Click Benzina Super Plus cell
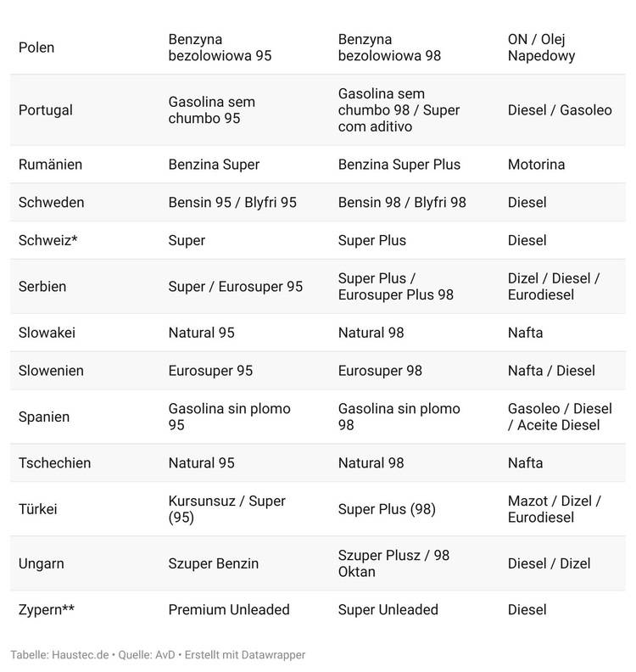Screen dimensions: 636x672 [x=399, y=165]
